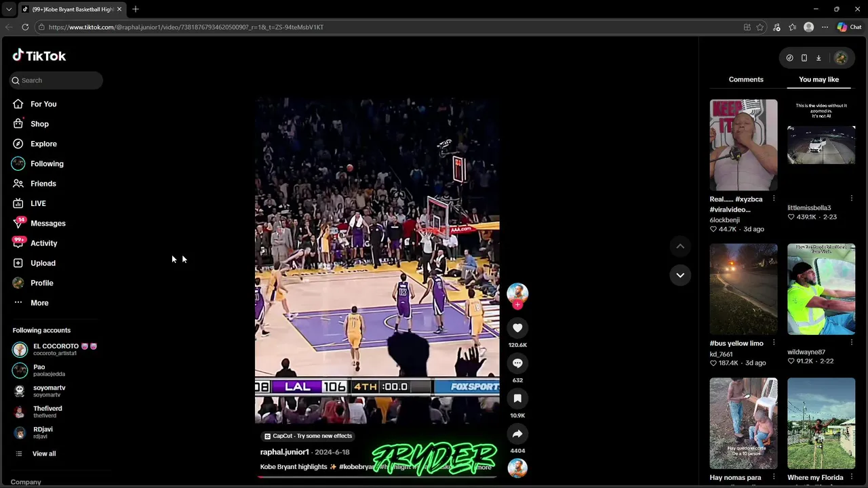This screenshot has height=488, width=868.
Task: Open littlemissbella3 suggested video thumbnail
Action: [x=821, y=145]
